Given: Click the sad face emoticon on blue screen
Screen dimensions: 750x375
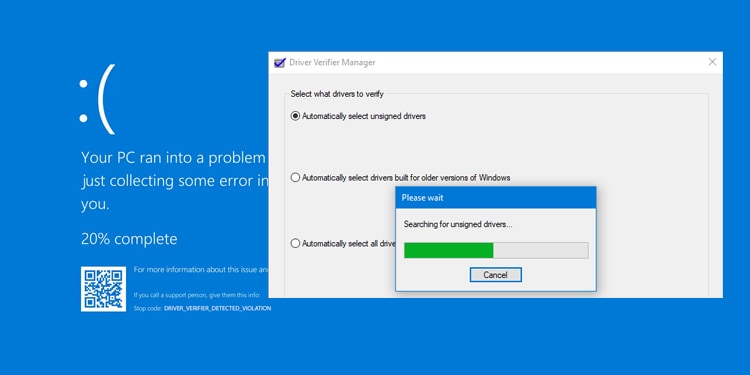Looking at the screenshot, I should (x=97, y=99).
